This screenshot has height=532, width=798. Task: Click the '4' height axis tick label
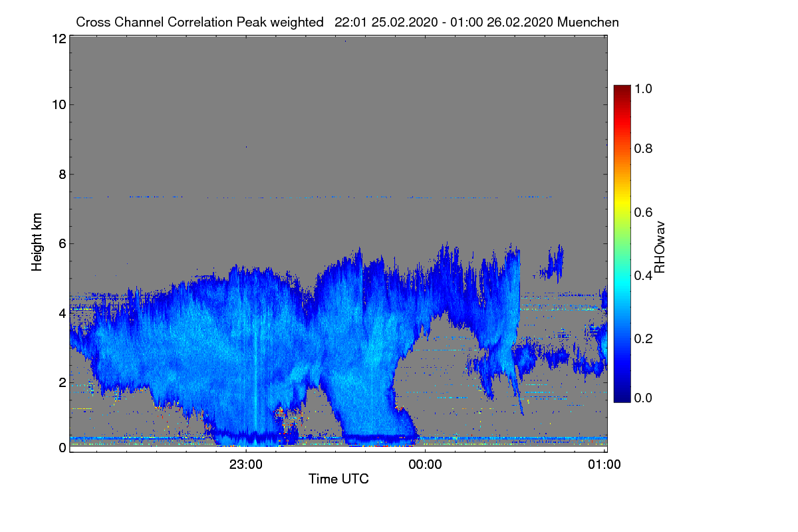62,313
